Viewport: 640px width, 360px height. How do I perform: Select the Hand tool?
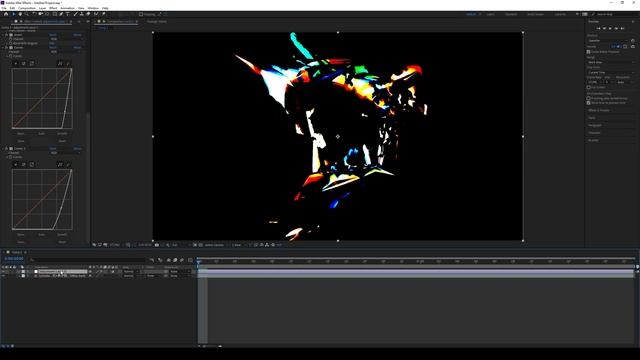20,14
